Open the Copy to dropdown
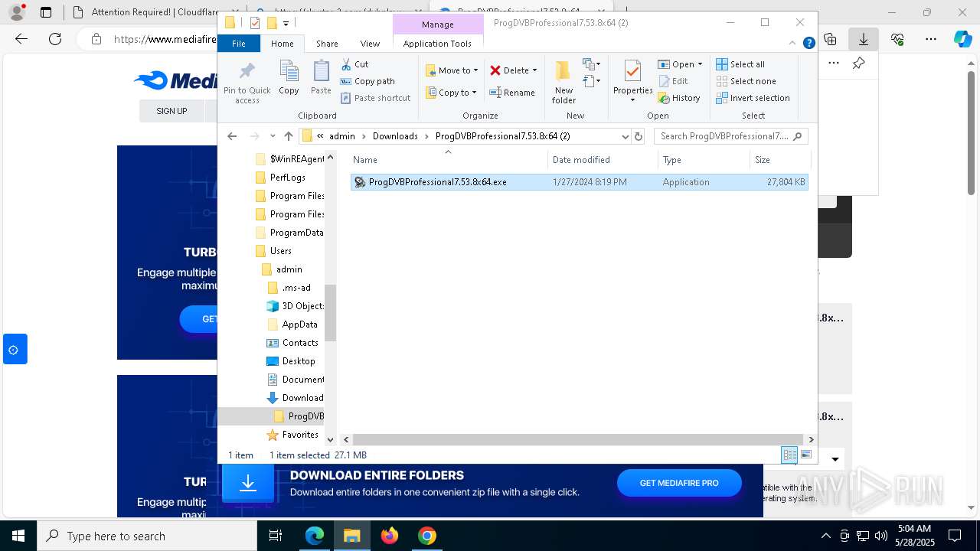Viewport: 980px width, 551px height. [x=452, y=93]
